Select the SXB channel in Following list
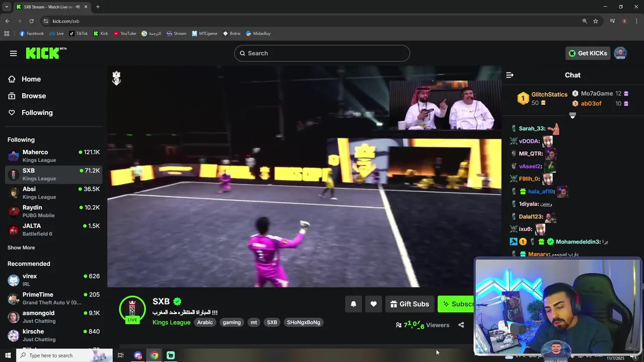The width and height of the screenshot is (644, 362). (54, 174)
